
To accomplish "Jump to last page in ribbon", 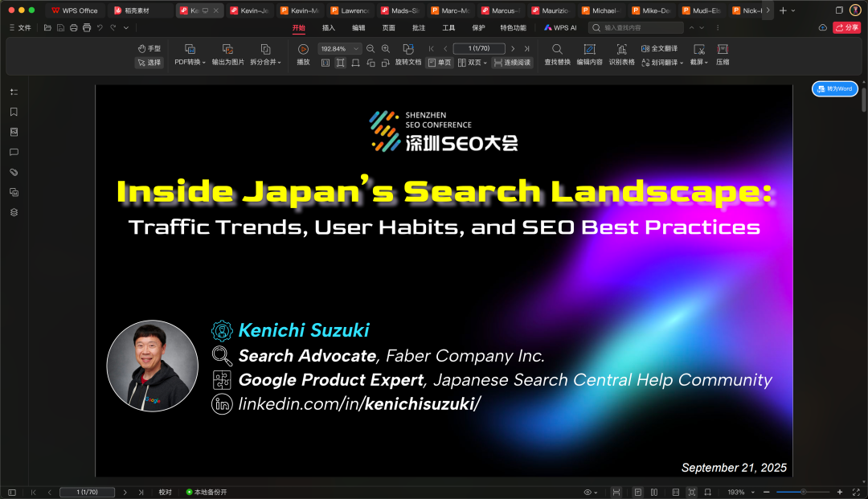I will coord(526,49).
